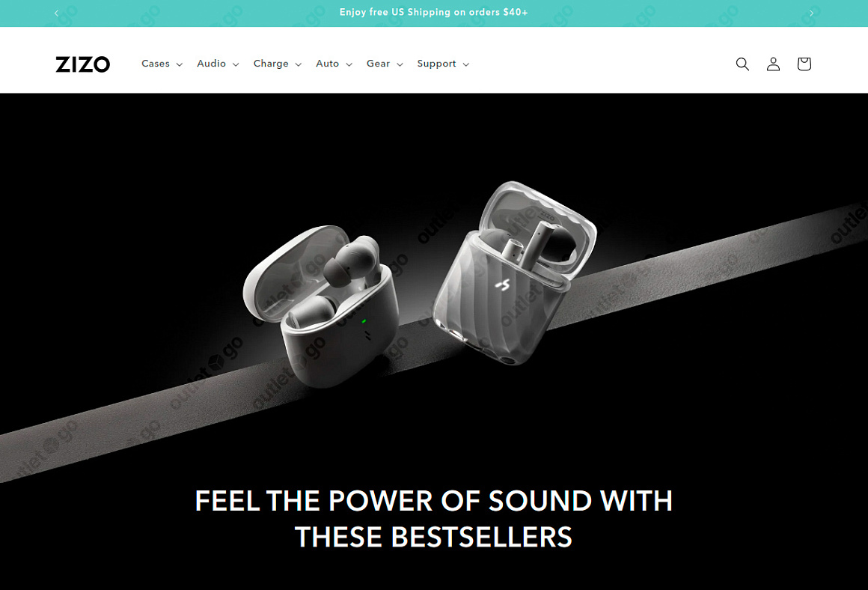The width and height of the screenshot is (868, 590).
Task: Expand the Cases dropdown chevron
Action: (180, 64)
